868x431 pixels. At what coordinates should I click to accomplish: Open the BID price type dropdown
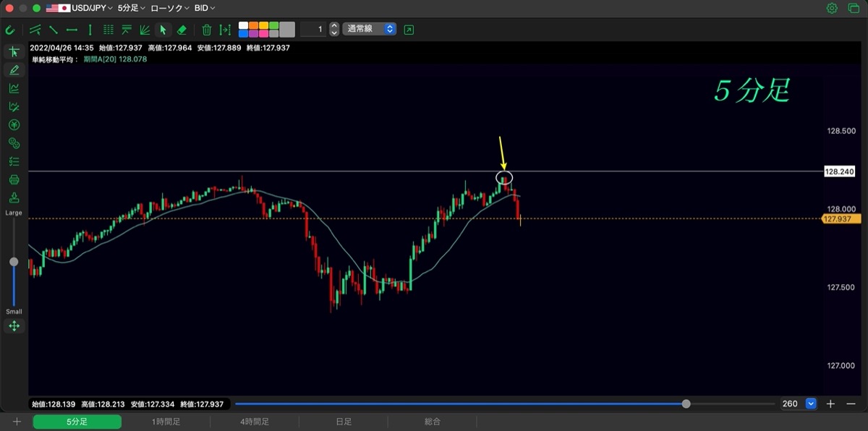[x=205, y=9]
